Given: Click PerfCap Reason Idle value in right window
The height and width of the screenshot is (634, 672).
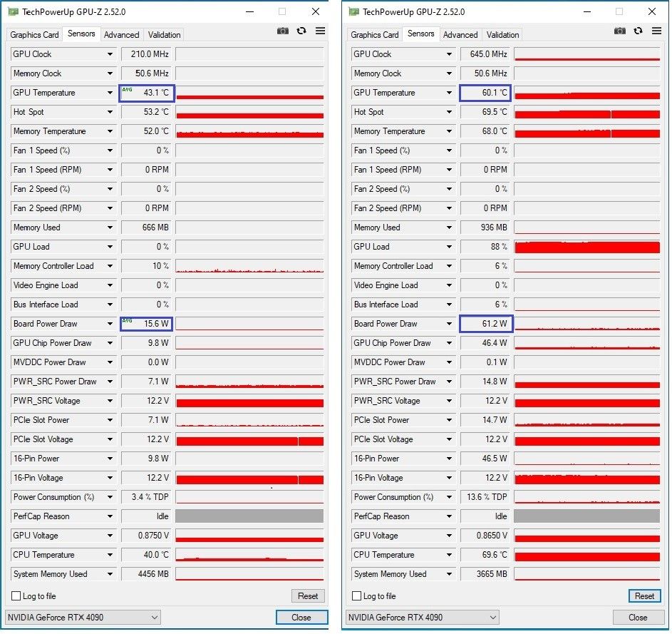Looking at the screenshot, I should (485, 516).
